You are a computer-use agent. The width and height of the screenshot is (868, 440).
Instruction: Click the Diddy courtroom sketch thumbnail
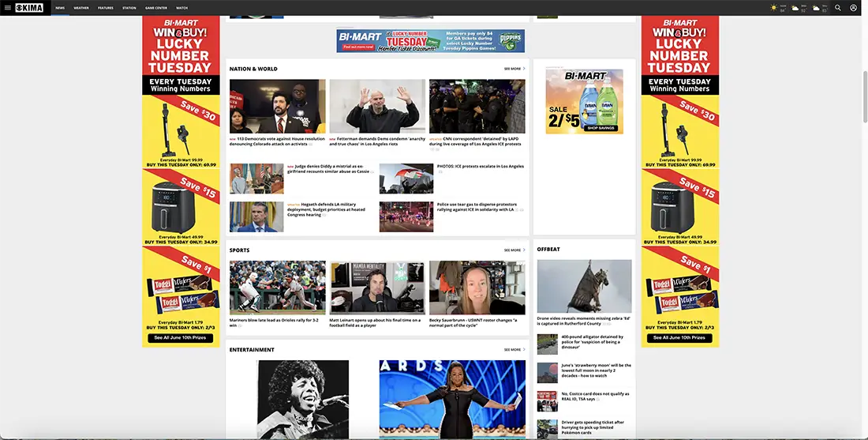click(256, 179)
